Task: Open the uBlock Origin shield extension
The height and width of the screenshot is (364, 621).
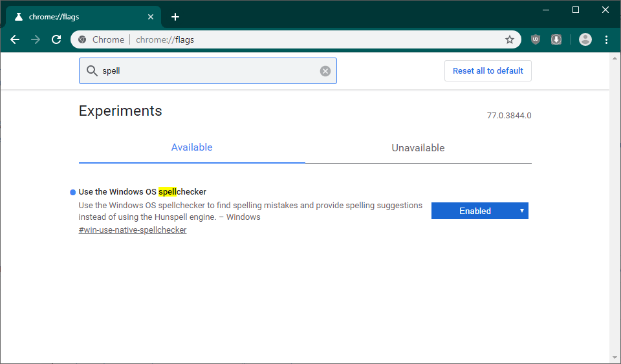Action: [x=536, y=39]
